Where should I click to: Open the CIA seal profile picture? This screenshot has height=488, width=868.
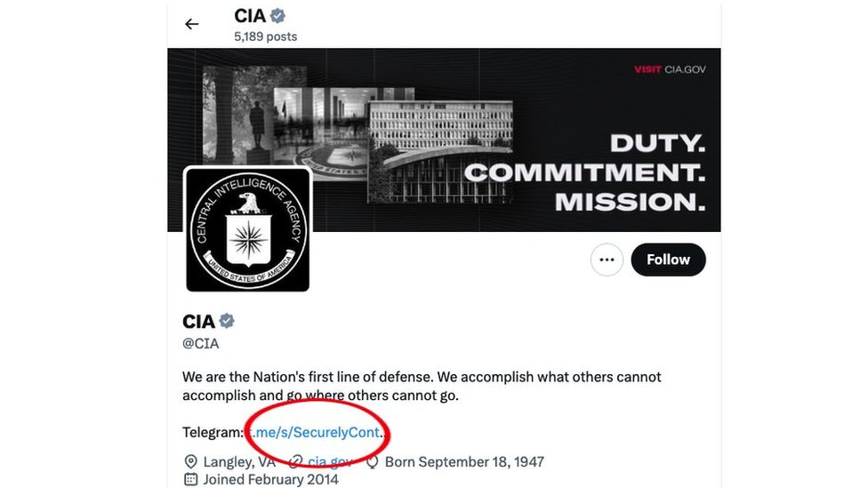(x=248, y=229)
